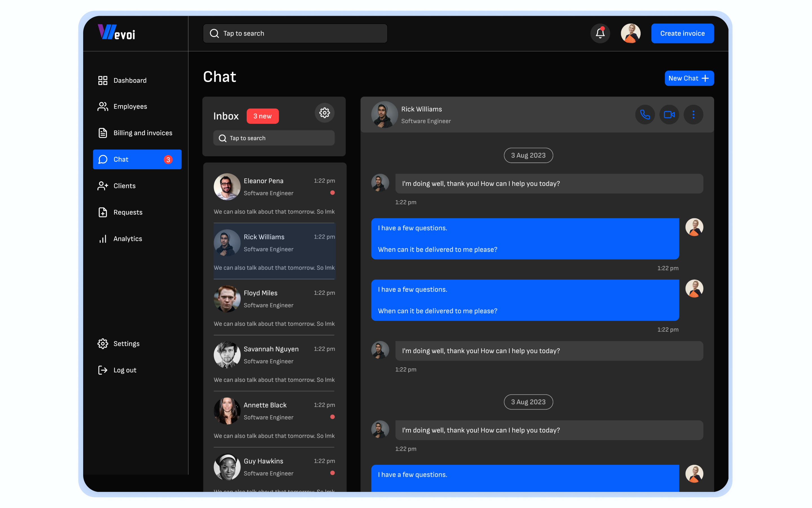Viewport: 812px width, 508px height.
Task: Click the Wevoi logo
Action: tap(116, 32)
